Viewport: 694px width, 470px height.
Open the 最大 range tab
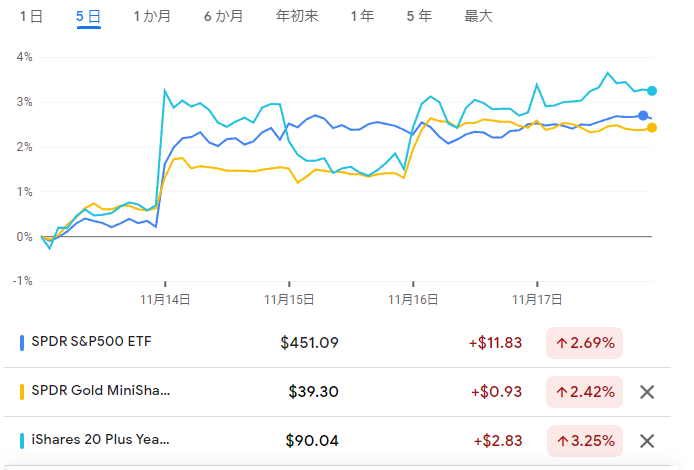click(478, 16)
